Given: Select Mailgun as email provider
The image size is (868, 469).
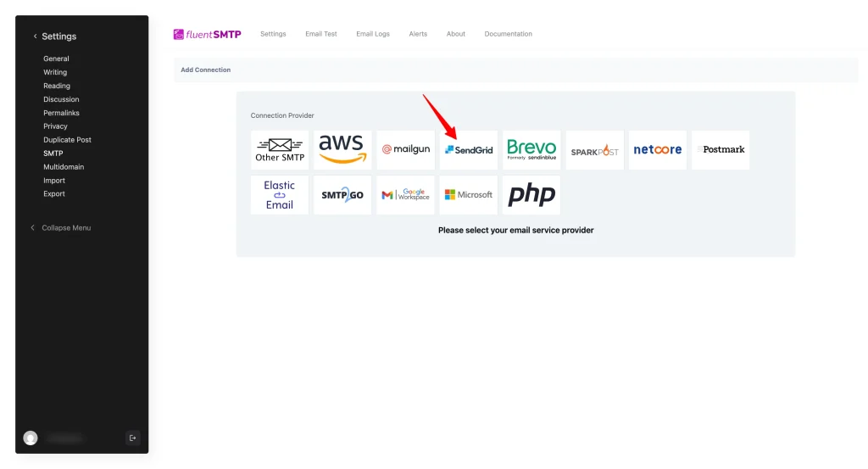Looking at the screenshot, I should click(405, 149).
